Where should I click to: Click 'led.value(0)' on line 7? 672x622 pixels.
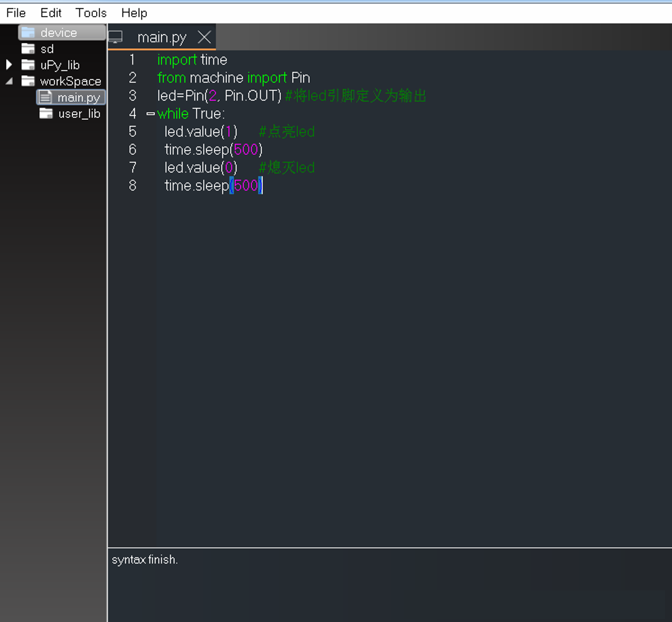point(201,167)
